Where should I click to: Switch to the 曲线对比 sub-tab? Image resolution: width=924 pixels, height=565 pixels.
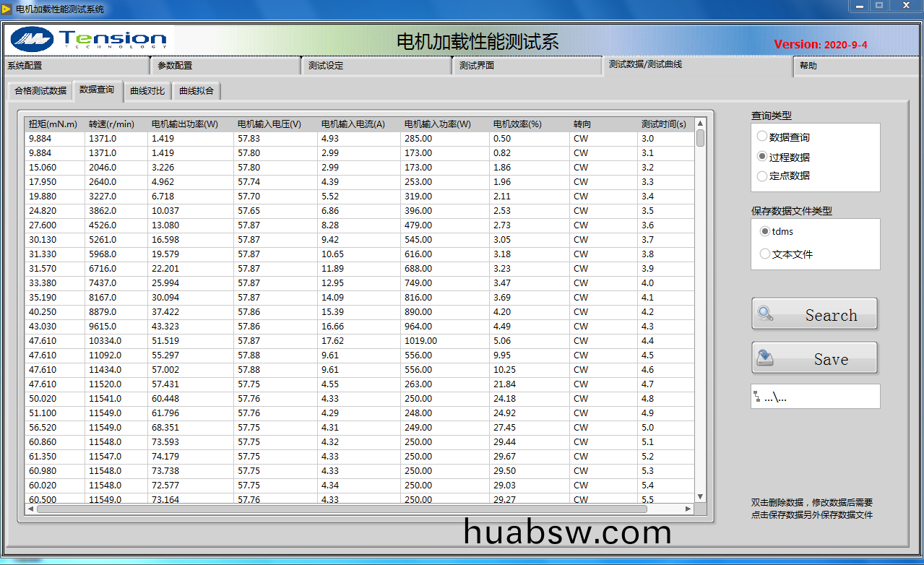147,91
